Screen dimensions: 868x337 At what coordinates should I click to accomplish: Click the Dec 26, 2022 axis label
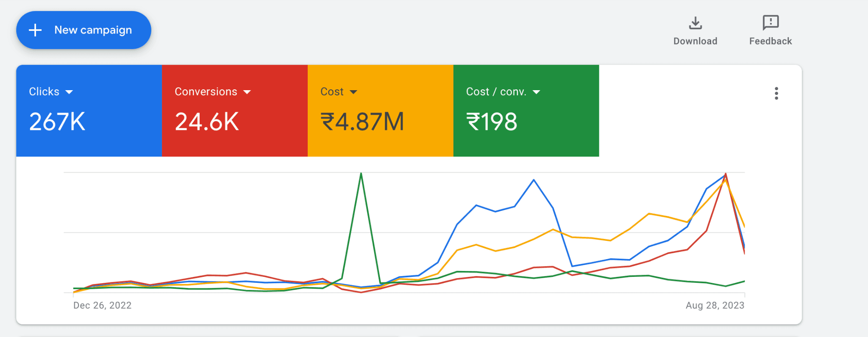tap(103, 305)
